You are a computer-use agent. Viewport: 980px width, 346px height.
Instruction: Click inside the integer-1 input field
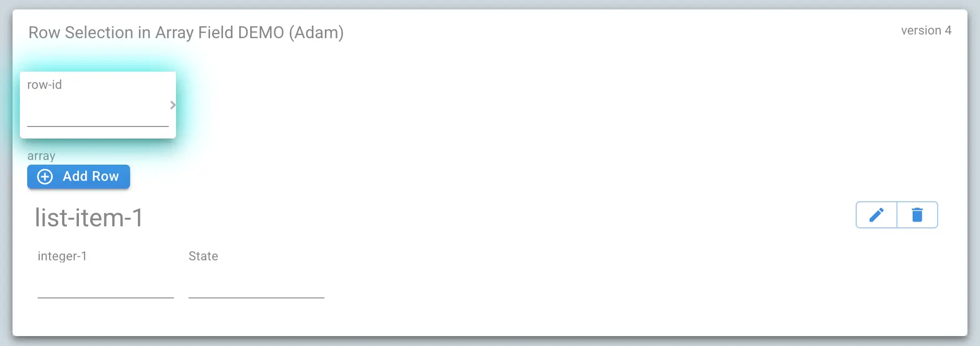[x=104, y=290]
